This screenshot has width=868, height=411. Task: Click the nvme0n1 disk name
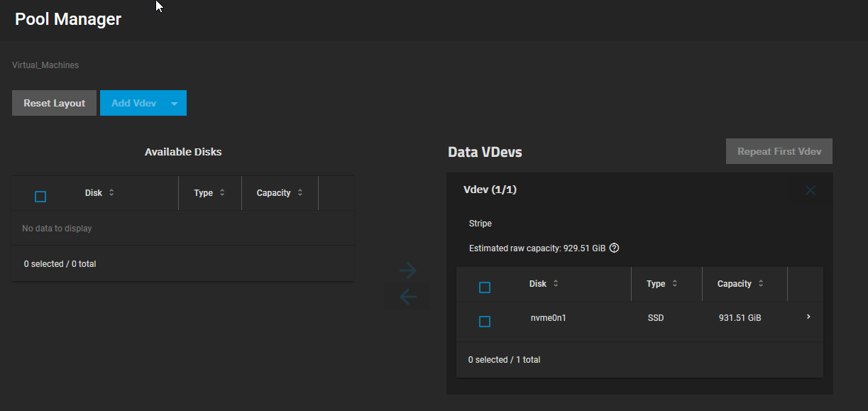pyautogui.click(x=548, y=318)
